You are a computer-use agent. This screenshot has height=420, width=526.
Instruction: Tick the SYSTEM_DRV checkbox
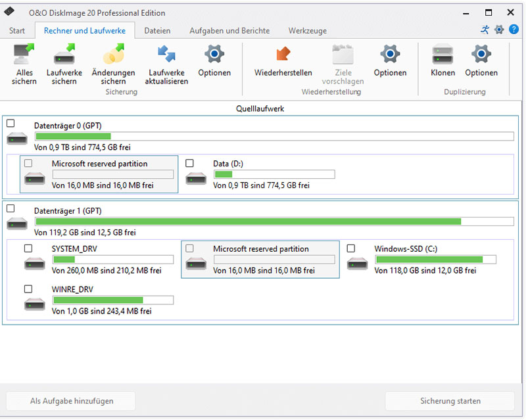coord(28,248)
